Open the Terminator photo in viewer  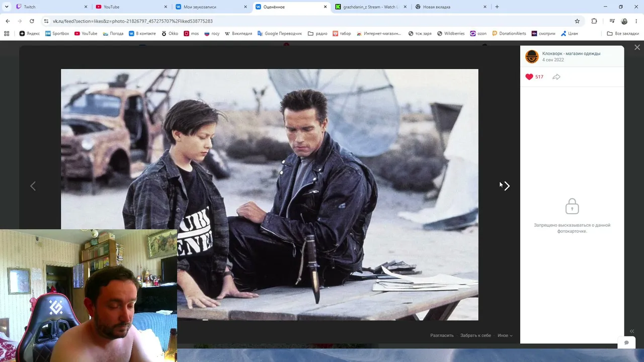coord(270,195)
